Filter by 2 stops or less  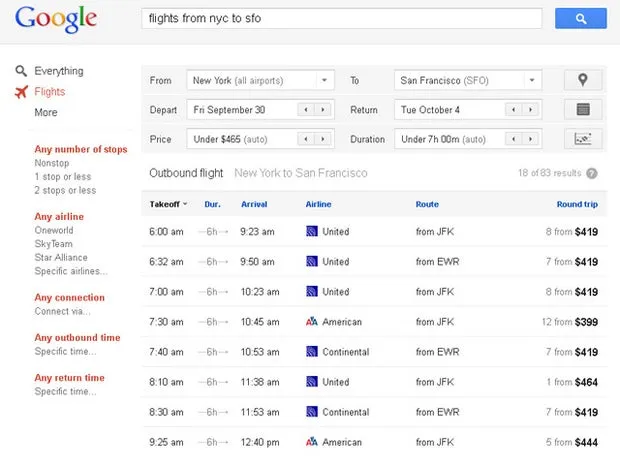pos(65,190)
